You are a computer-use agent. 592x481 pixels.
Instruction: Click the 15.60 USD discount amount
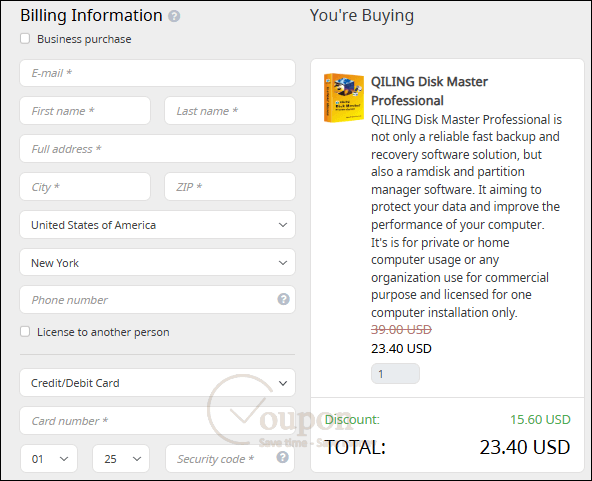540,419
